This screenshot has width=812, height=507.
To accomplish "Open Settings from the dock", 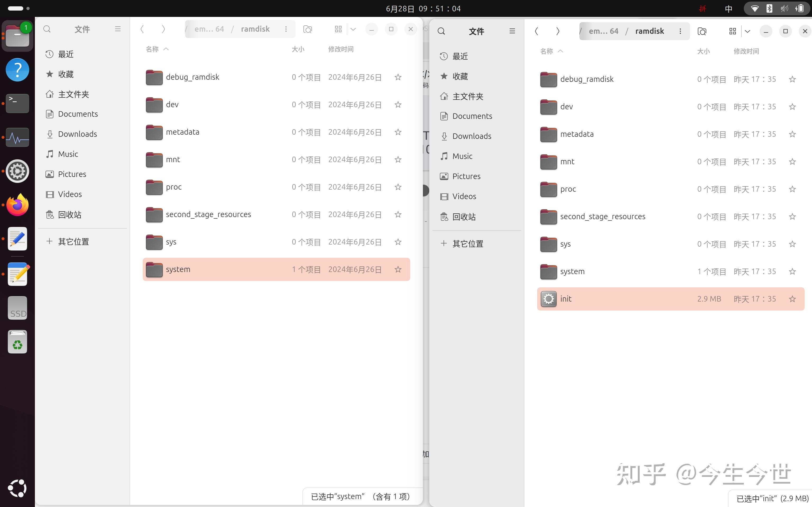I will (x=17, y=171).
